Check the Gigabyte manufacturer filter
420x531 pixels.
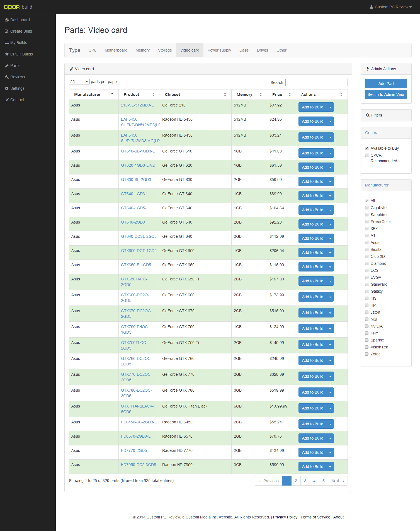pyautogui.click(x=367, y=208)
